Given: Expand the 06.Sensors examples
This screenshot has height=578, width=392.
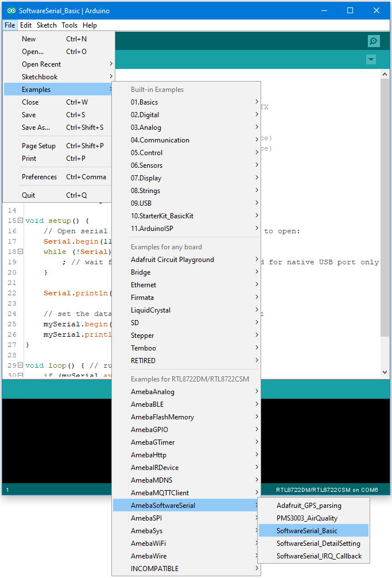Looking at the screenshot, I should tap(187, 165).
